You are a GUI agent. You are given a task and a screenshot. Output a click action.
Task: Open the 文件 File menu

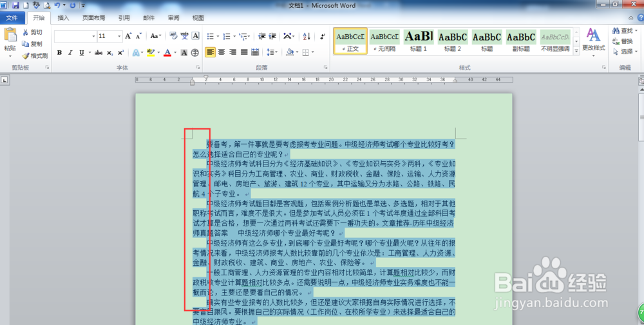12,17
